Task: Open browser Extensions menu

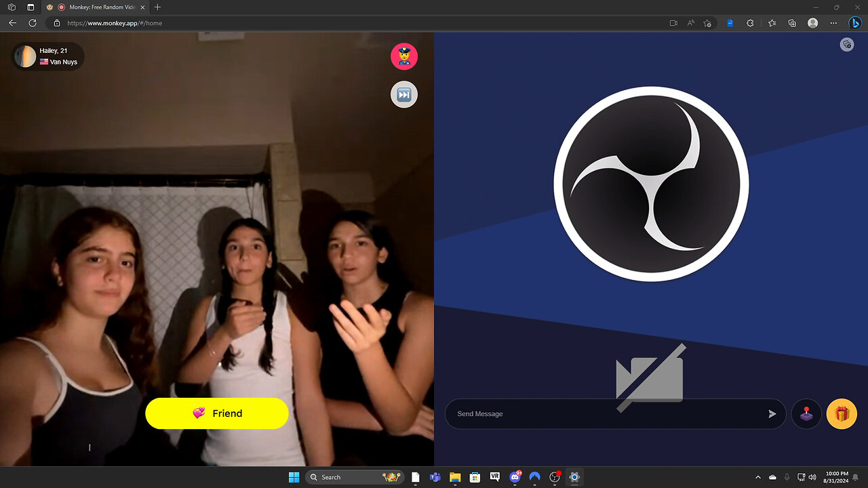Action: click(750, 23)
